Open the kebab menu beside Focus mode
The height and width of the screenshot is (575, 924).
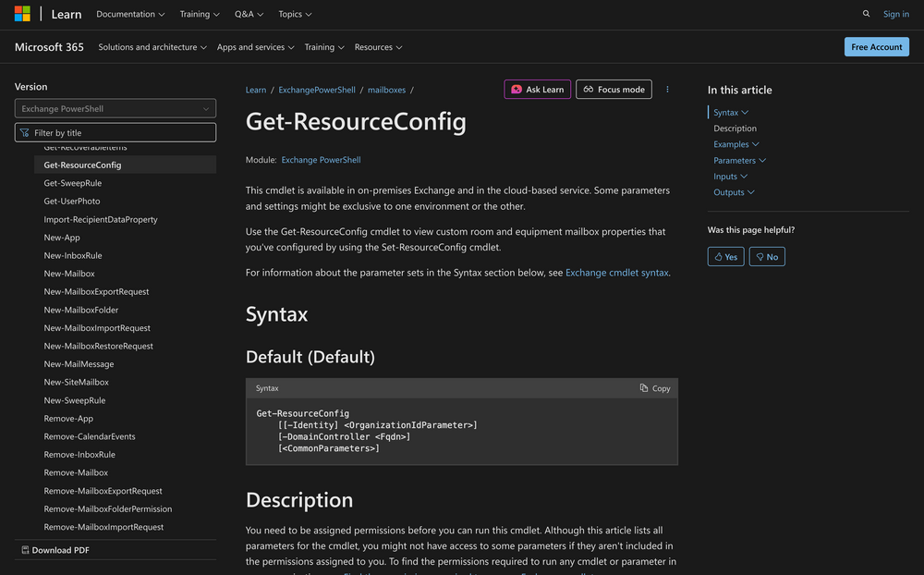667,89
